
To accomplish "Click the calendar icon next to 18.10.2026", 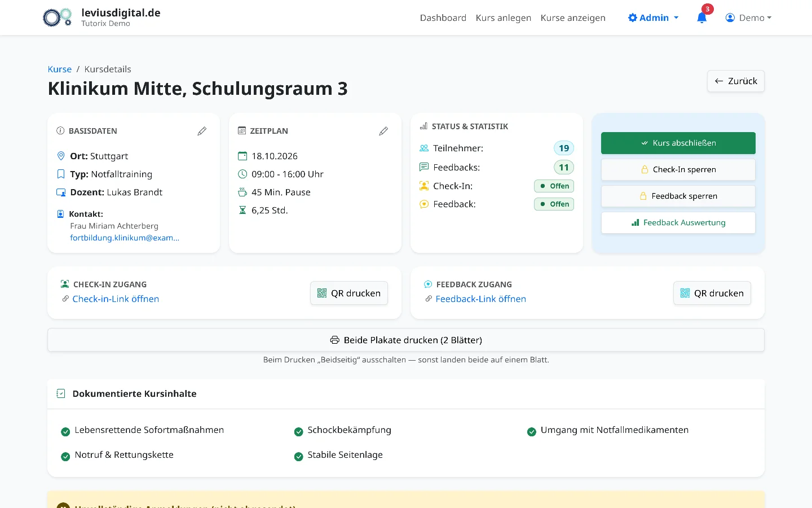I will [242, 156].
